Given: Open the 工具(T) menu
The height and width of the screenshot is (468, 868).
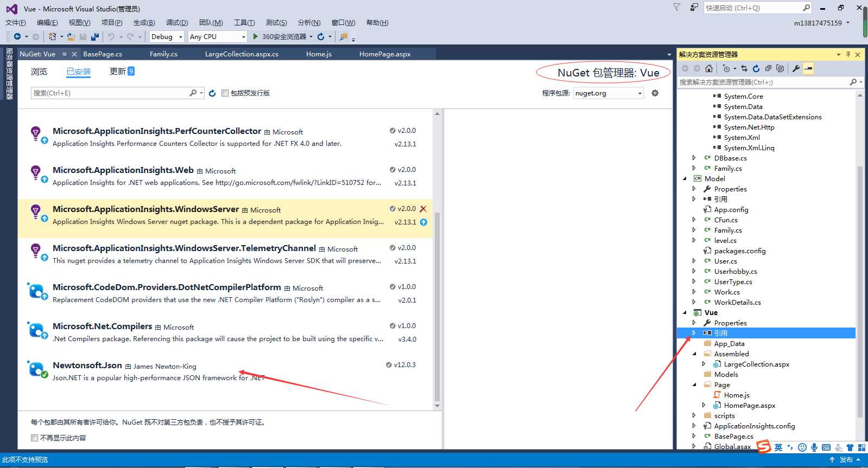Looking at the screenshot, I should (244, 23).
